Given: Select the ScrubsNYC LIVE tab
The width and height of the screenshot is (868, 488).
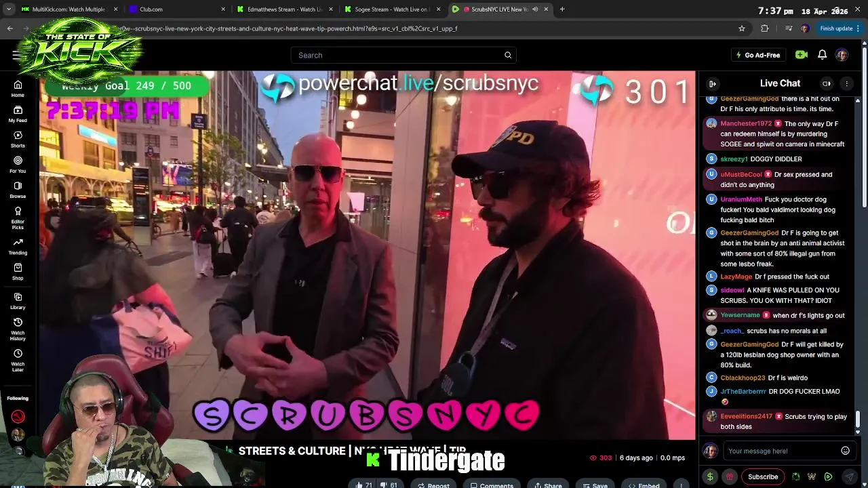Looking at the screenshot, I should coord(500,9).
